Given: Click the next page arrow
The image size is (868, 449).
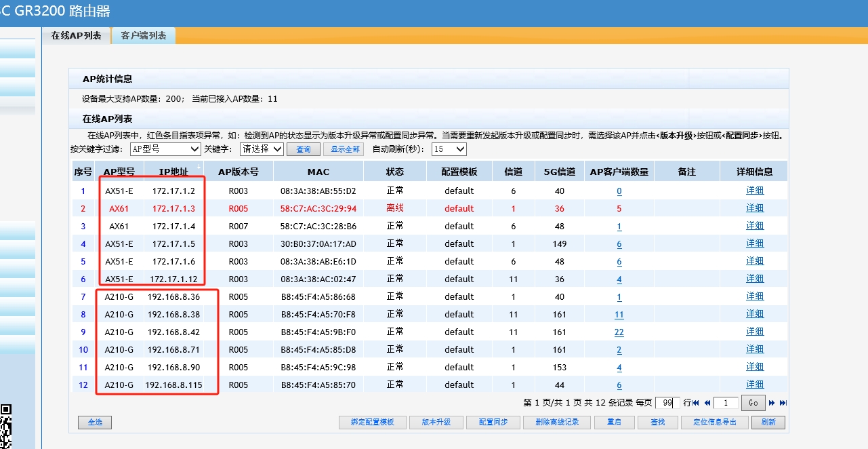Looking at the screenshot, I should tap(772, 403).
